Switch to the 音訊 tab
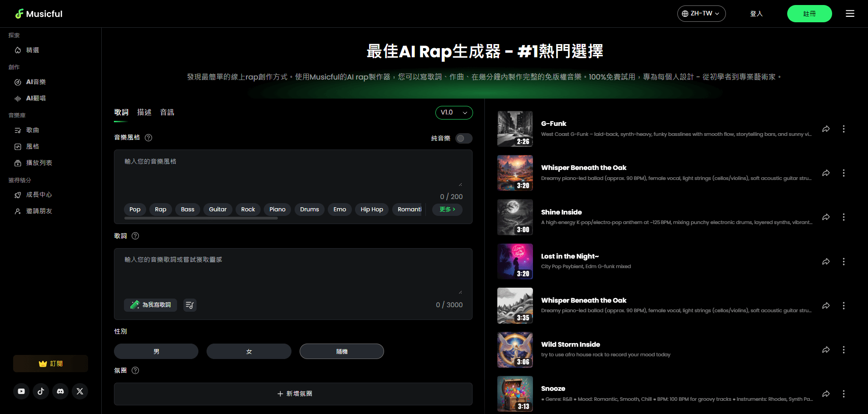Screen dimensions: 868x414 tap(167, 112)
